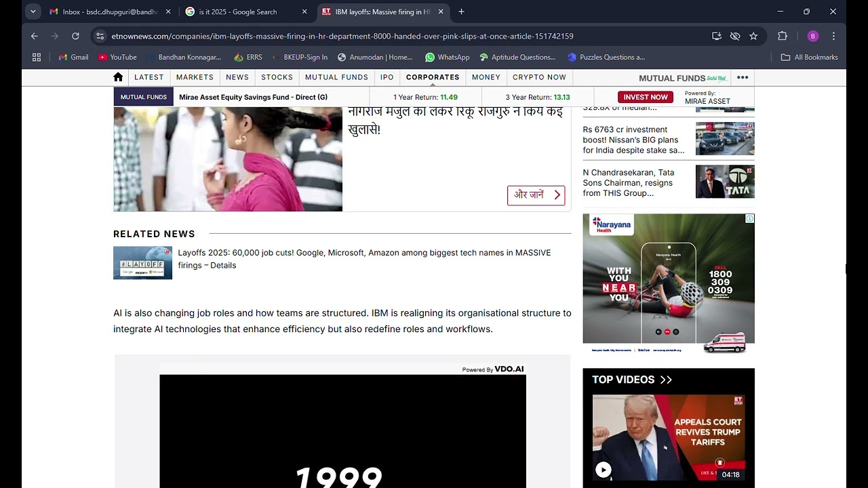
Task: Click the eye-slash tracking protection icon
Action: (x=735, y=36)
